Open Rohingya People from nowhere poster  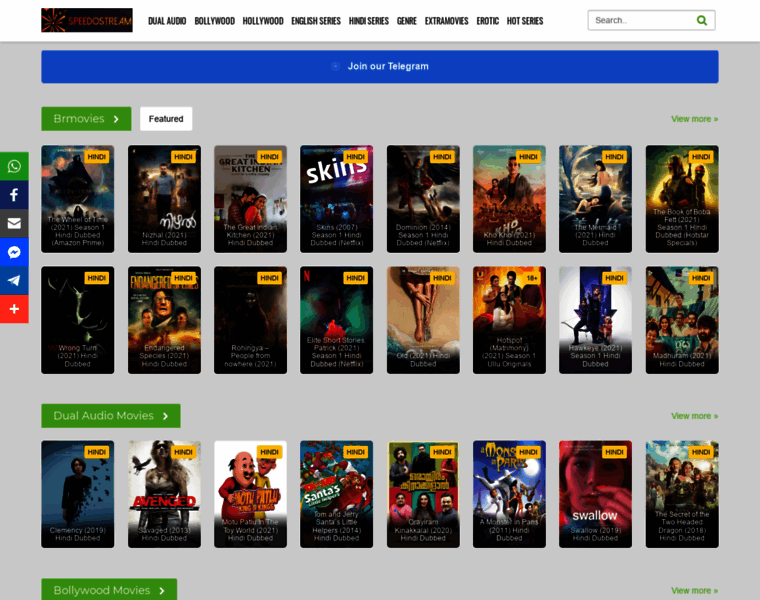click(251, 320)
